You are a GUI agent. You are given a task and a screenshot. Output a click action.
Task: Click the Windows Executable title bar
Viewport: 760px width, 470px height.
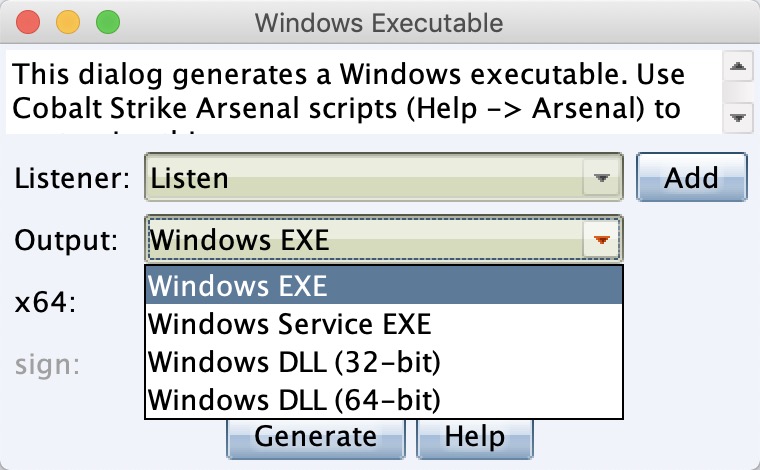(x=379, y=23)
